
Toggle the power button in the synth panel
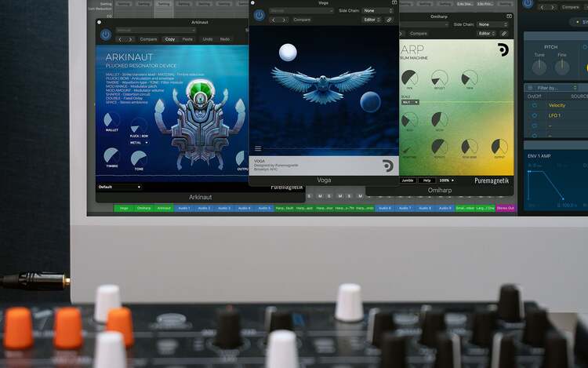(528, 4)
